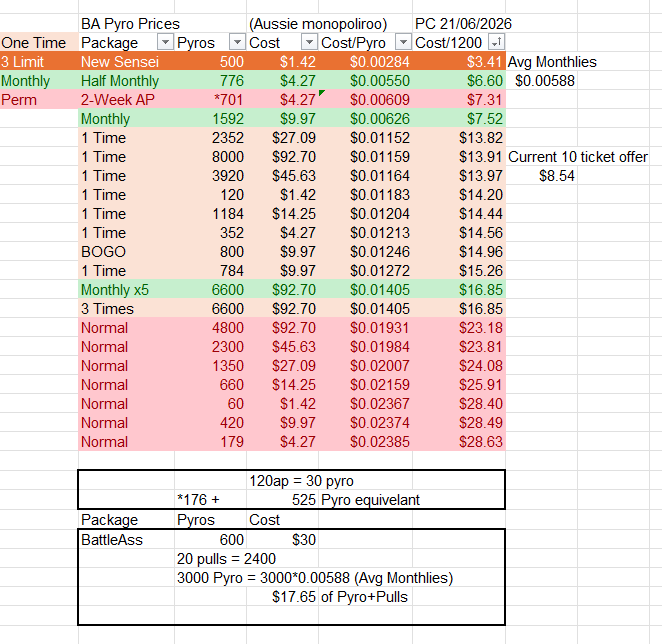Select the '525' pyro equivalent value

[282, 500]
